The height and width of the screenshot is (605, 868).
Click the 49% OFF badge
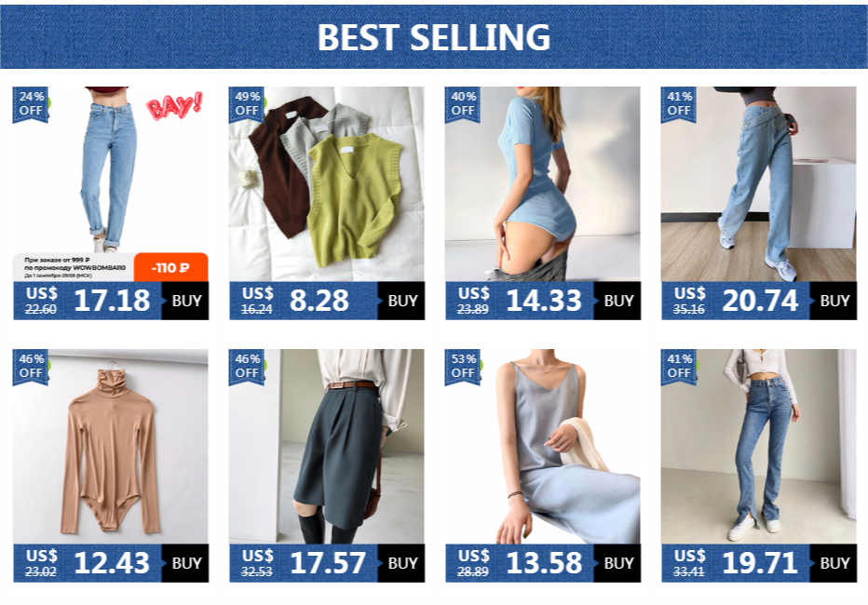click(x=247, y=104)
